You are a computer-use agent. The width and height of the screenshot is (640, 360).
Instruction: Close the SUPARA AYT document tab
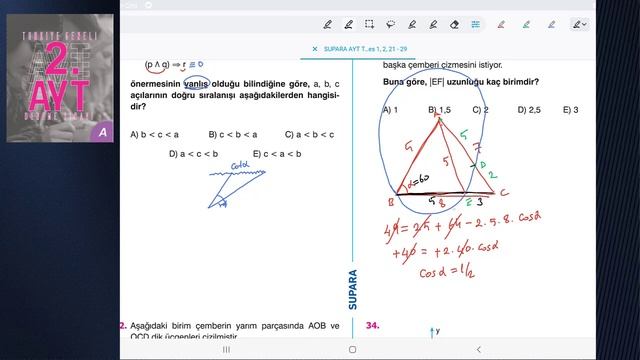[315, 49]
